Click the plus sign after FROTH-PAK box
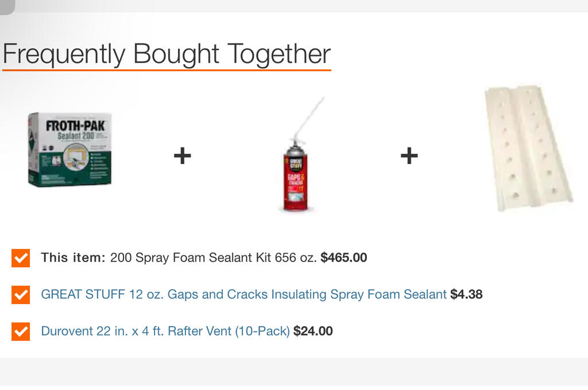This screenshot has height=390, width=588. (x=183, y=155)
